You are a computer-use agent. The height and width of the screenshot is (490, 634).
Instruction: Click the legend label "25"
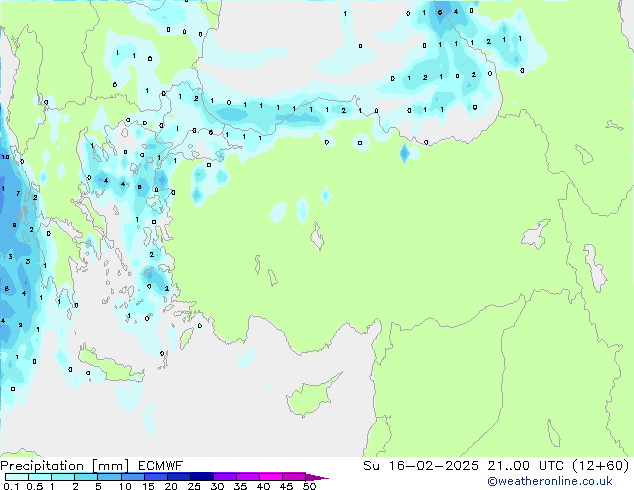194,486
